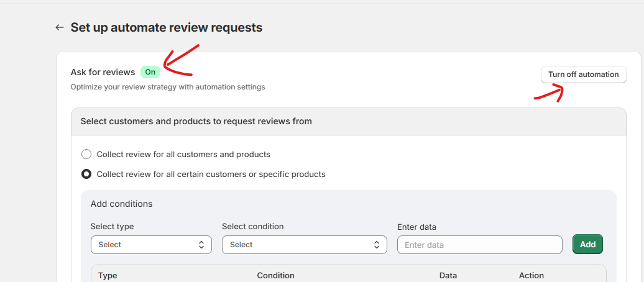Choose 'Collect review for all certain customers' radio
644x282 pixels.
click(86, 174)
